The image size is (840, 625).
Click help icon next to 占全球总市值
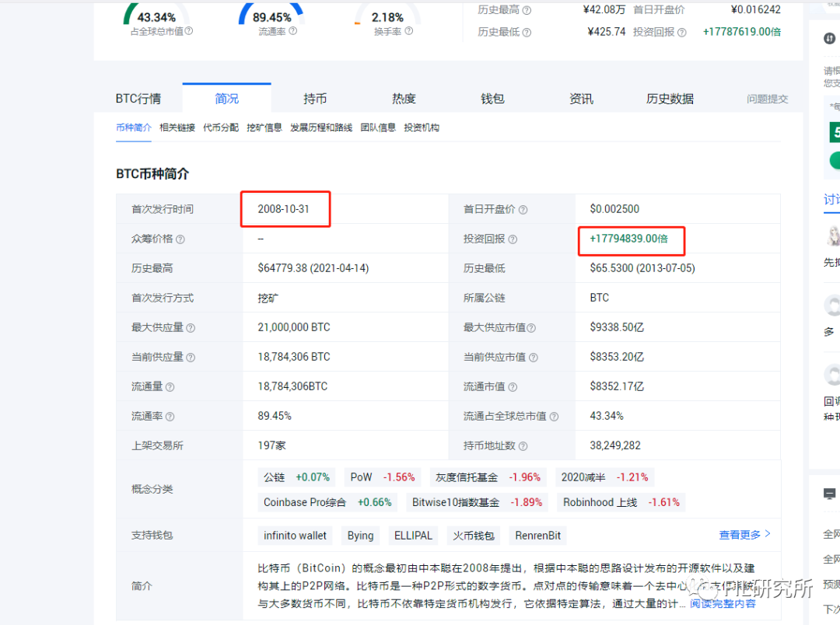(x=188, y=31)
